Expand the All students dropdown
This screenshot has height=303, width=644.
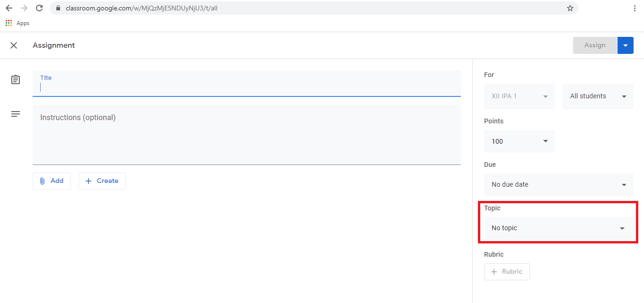click(x=598, y=96)
